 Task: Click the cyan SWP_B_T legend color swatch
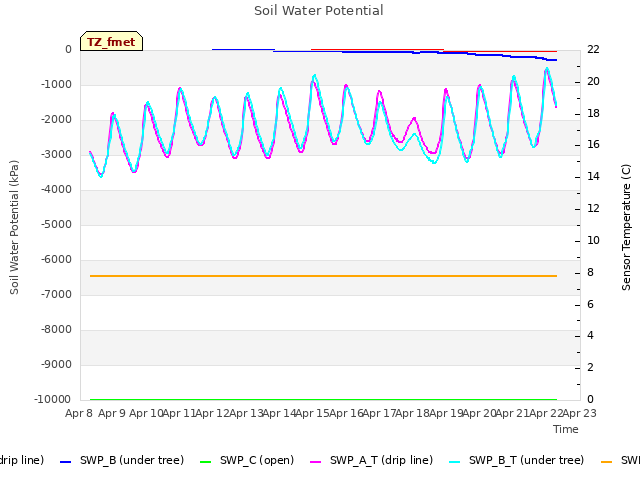tap(454, 462)
